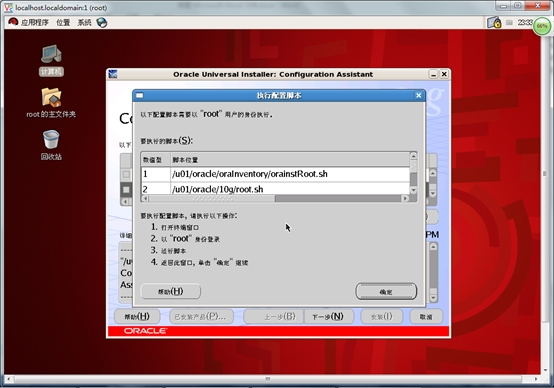Click script list horizontal scroll right arrow
The height and width of the screenshot is (388, 554).
click(405, 199)
